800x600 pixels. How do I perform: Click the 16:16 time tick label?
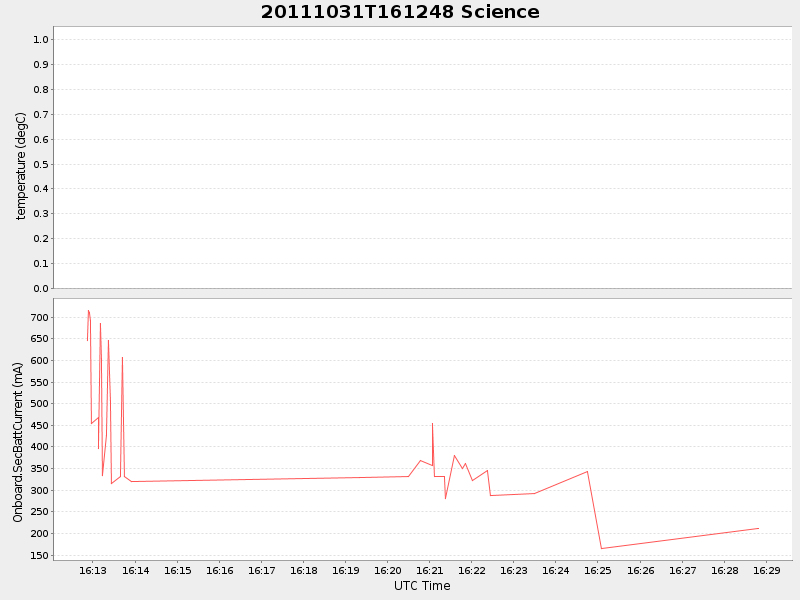(x=219, y=570)
